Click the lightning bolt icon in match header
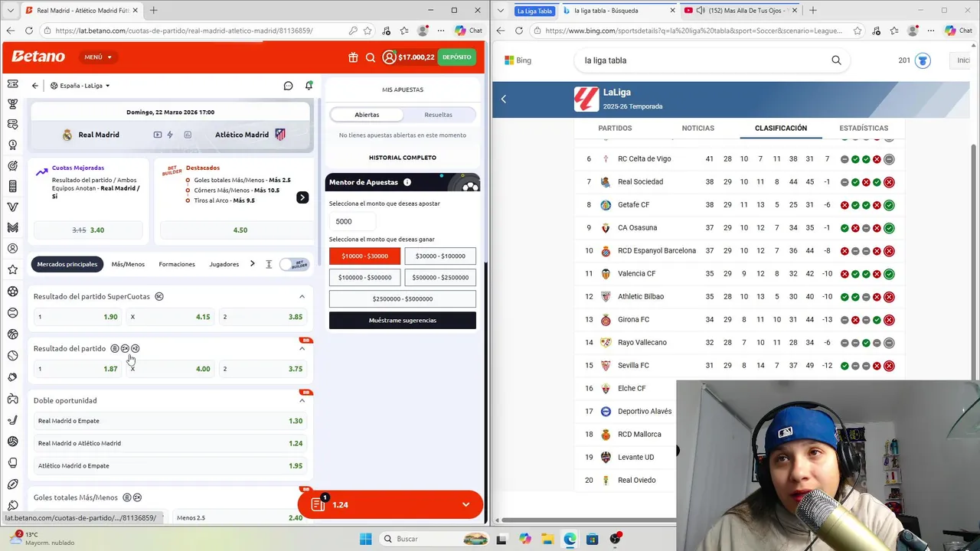 coord(170,135)
